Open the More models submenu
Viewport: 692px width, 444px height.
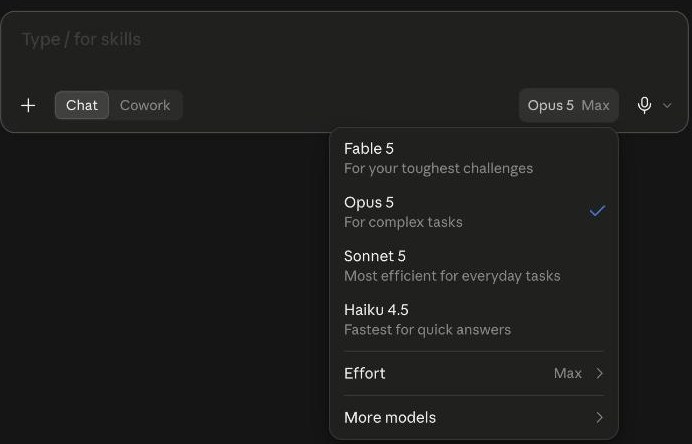point(474,418)
